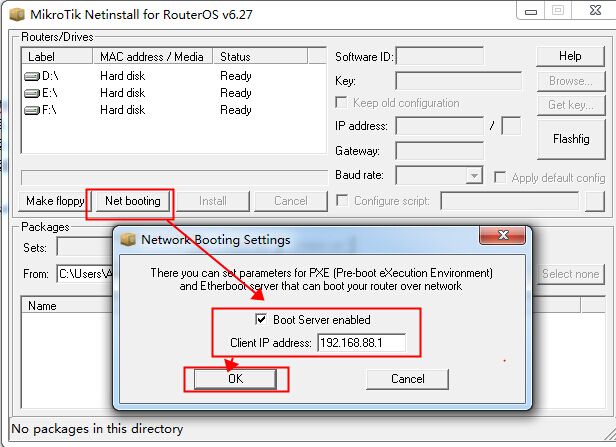Click the netmask field after the slash

tap(511, 126)
